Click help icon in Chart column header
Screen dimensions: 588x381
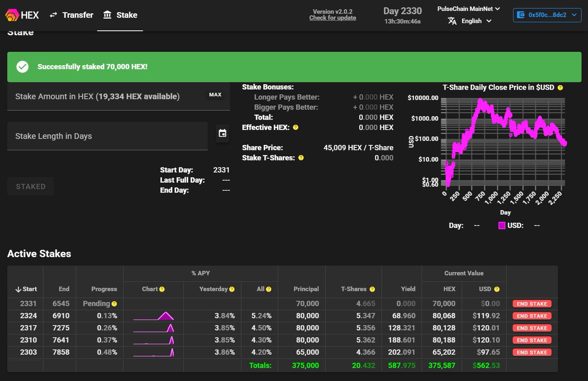point(162,289)
